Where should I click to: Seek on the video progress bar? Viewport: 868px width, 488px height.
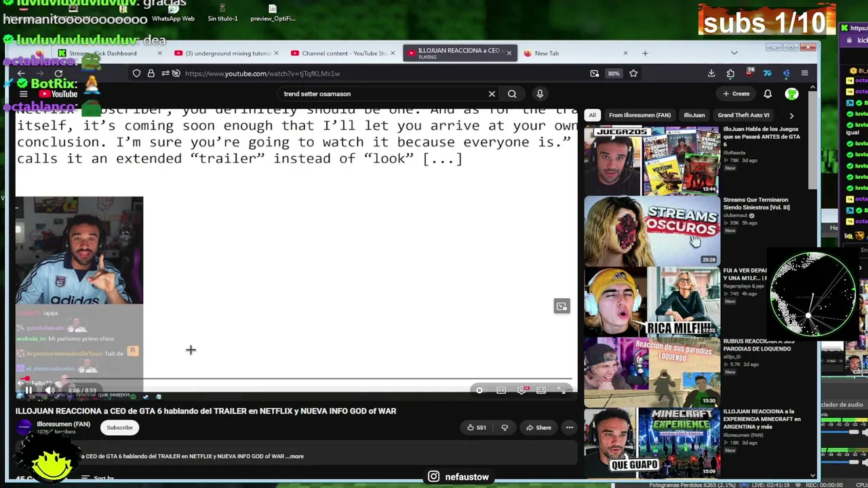click(x=296, y=379)
